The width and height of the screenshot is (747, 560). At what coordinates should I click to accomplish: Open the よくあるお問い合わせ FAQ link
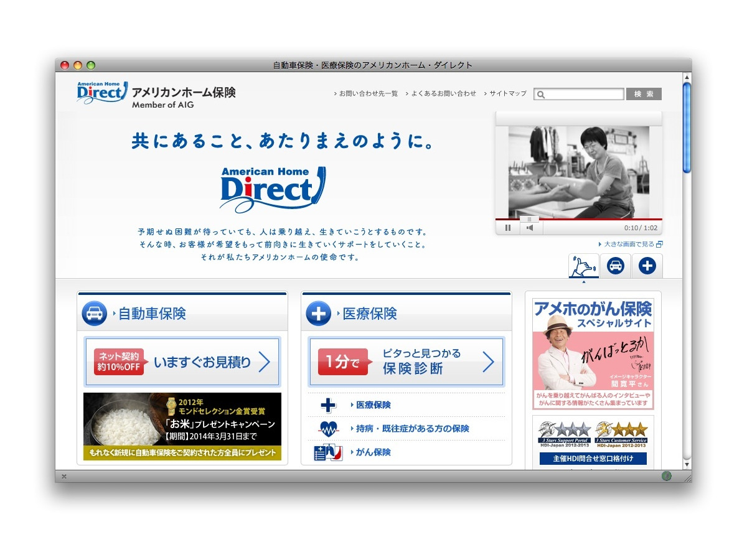[x=443, y=94]
